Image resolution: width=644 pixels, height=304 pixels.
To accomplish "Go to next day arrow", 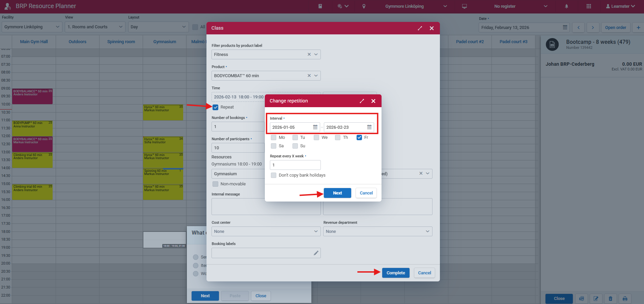I will (593, 28).
